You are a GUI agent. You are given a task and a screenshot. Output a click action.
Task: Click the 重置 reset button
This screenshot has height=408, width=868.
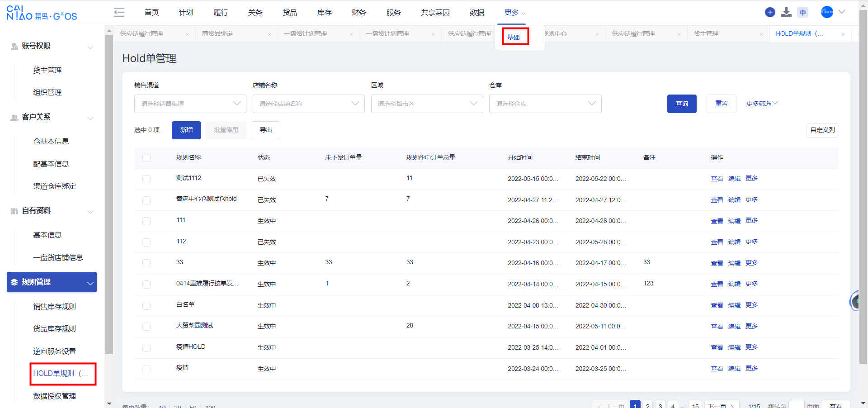(x=722, y=104)
